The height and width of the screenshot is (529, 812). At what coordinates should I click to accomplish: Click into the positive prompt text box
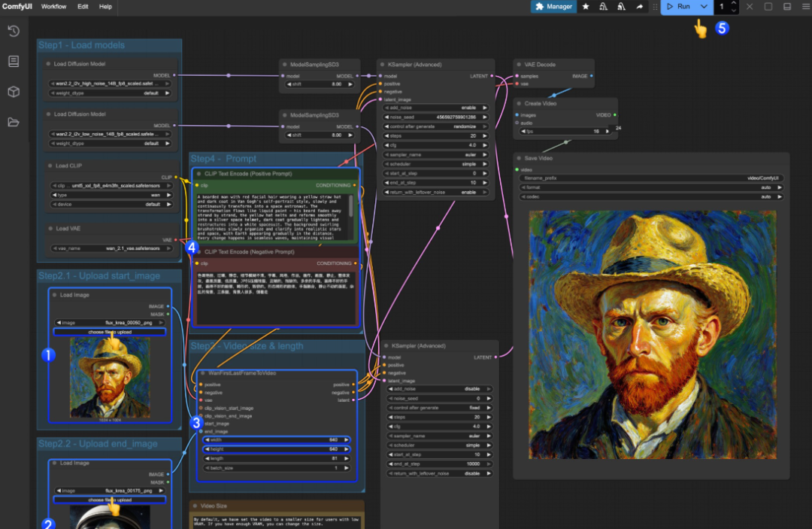[274, 217]
